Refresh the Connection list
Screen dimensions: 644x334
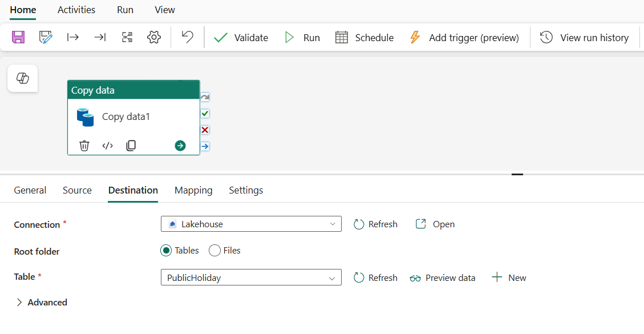point(375,224)
